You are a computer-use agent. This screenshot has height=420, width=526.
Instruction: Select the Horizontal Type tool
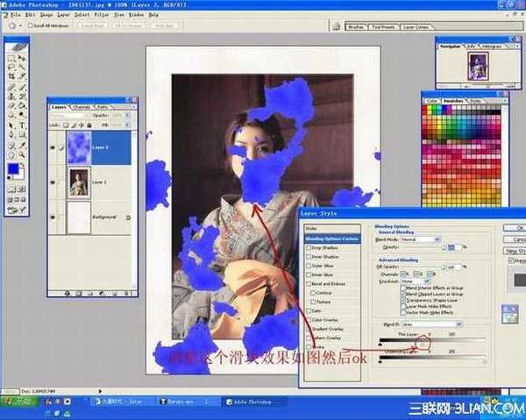click(x=22, y=125)
